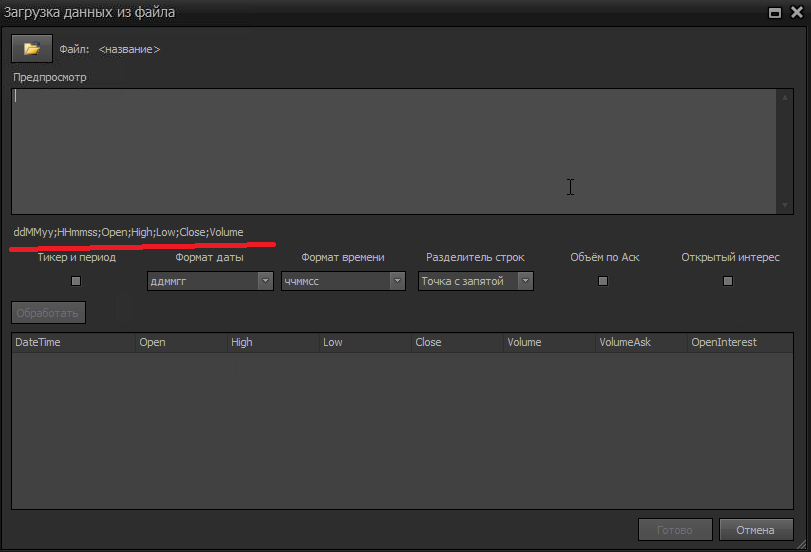The image size is (811, 552).
Task: Maximize the data loading dialog window
Action: 774,13
